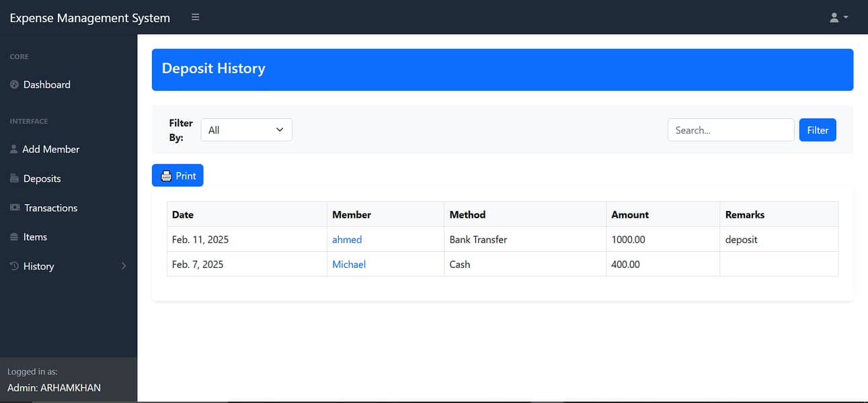Select the deposit remarks cell
This screenshot has height=403, width=868.
click(779, 239)
